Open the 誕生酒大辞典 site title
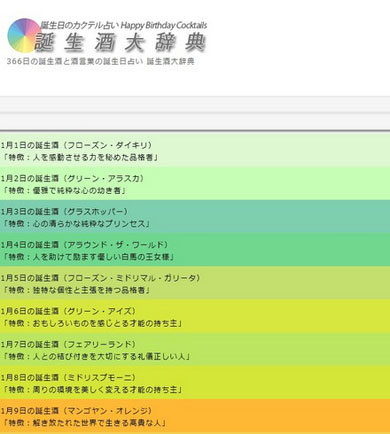 (x=120, y=43)
